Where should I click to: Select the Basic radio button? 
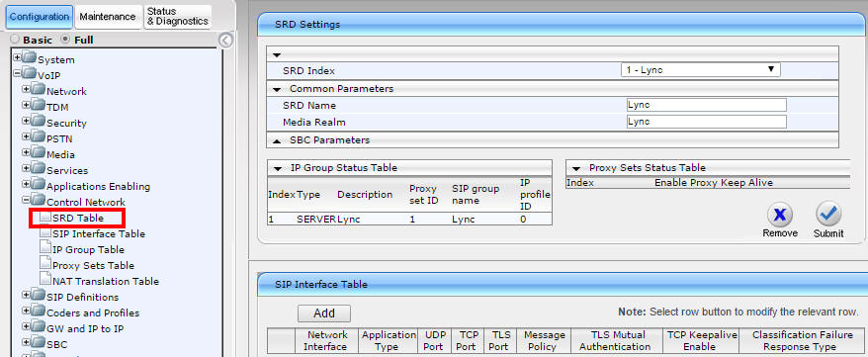click(x=16, y=40)
